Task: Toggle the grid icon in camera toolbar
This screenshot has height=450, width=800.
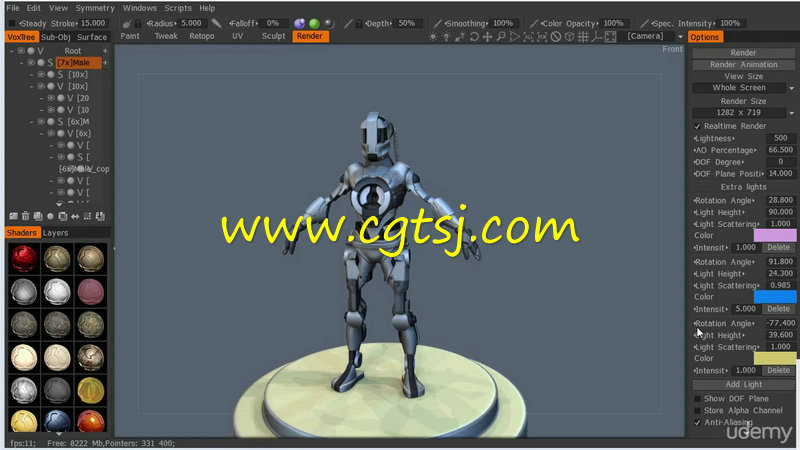Action: [583, 37]
